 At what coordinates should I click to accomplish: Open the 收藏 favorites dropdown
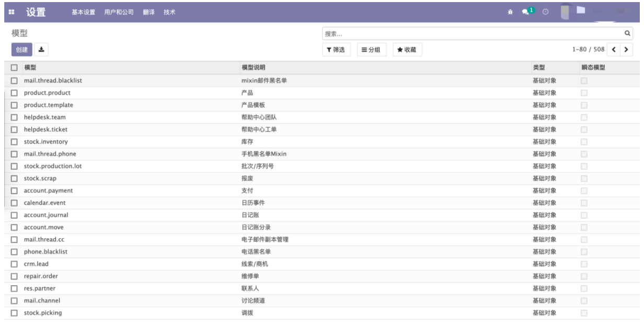click(x=407, y=50)
